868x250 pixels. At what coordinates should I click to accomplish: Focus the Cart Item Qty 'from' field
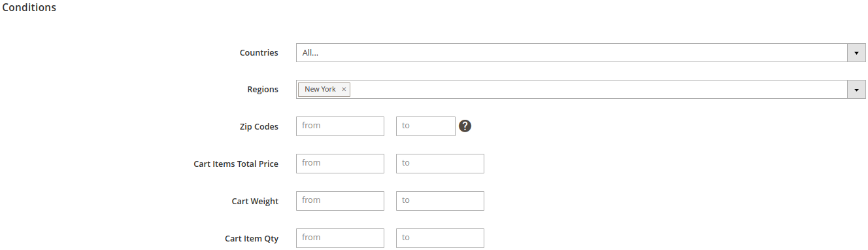[x=340, y=238]
